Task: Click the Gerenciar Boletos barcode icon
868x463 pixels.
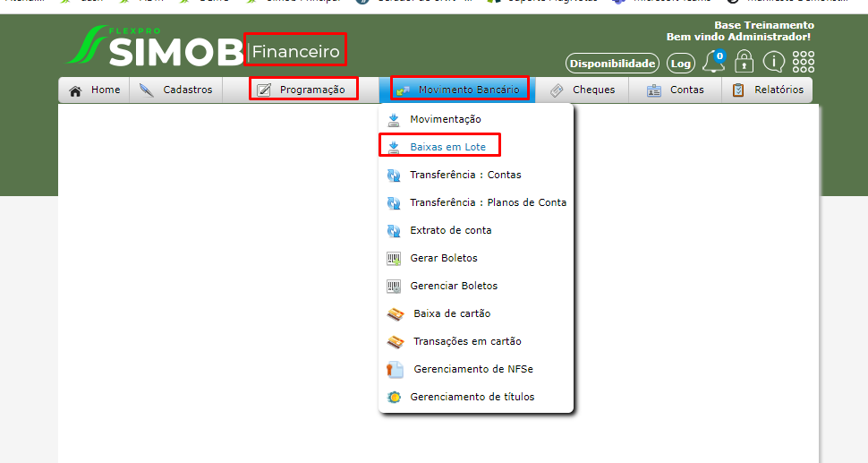Action: coord(394,286)
